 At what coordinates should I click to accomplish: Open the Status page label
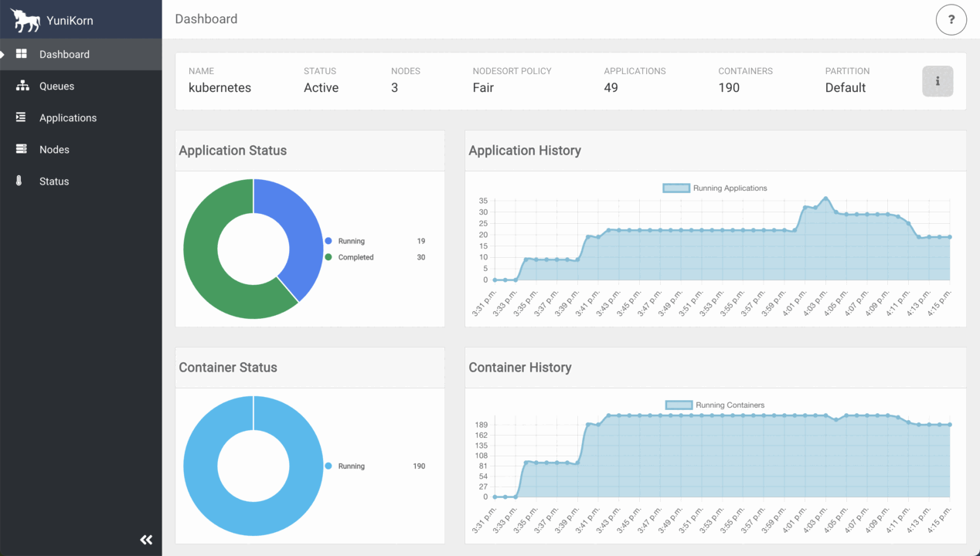pos(54,181)
